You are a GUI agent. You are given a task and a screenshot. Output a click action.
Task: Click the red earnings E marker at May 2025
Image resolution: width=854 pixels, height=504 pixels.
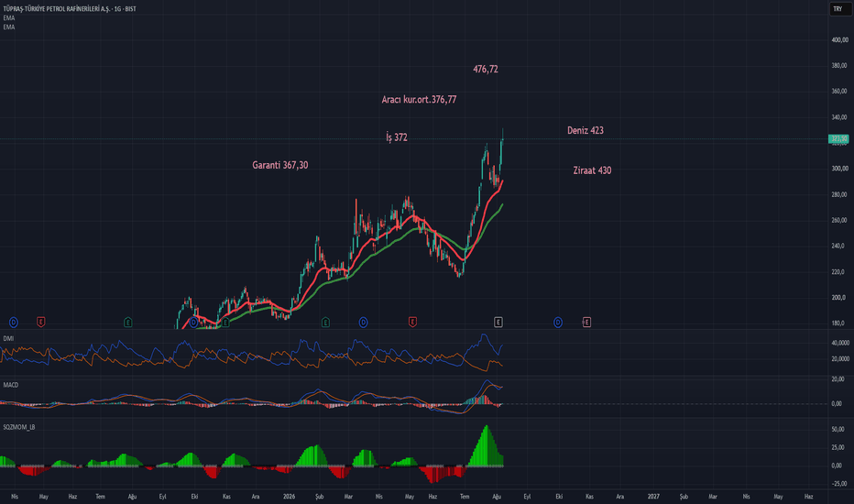(x=41, y=322)
